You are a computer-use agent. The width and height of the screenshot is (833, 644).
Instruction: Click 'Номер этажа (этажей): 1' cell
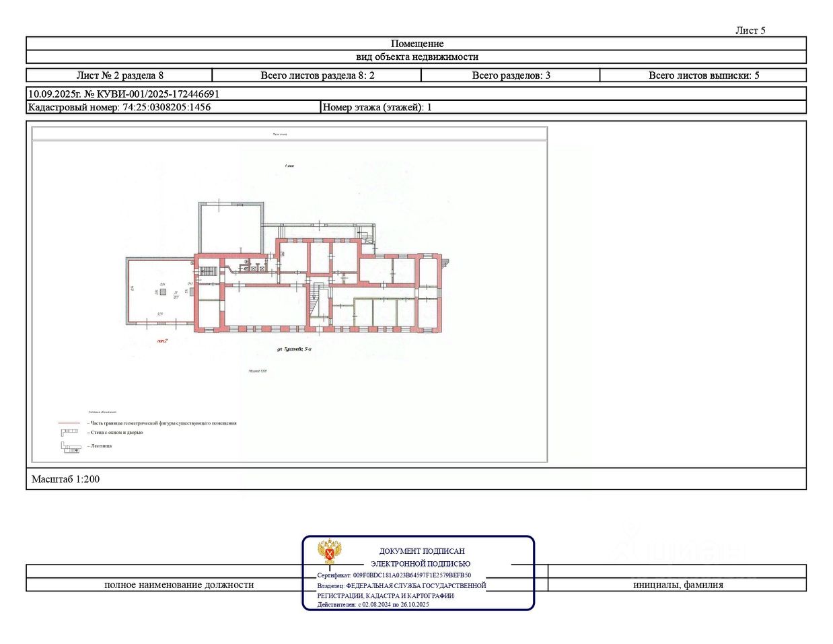pos(563,107)
